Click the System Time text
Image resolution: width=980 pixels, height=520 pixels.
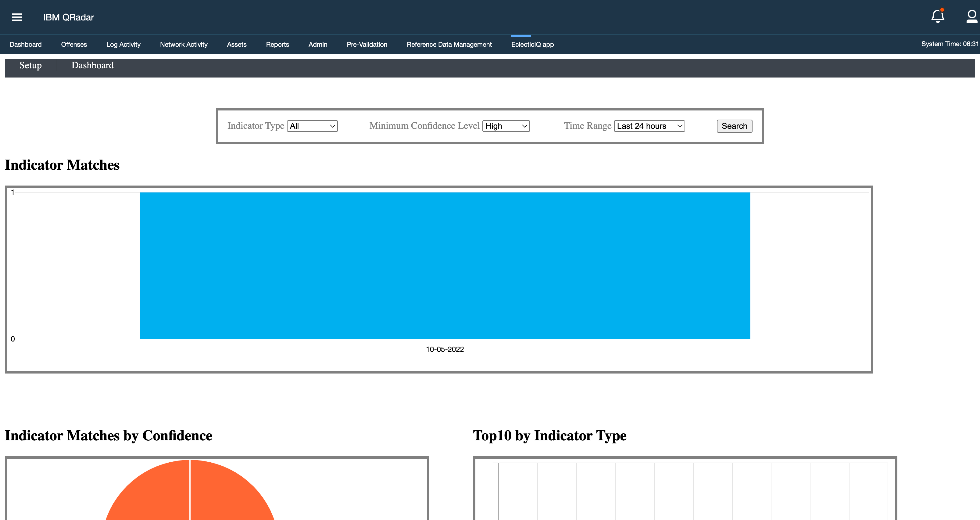pyautogui.click(x=950, y=44)
